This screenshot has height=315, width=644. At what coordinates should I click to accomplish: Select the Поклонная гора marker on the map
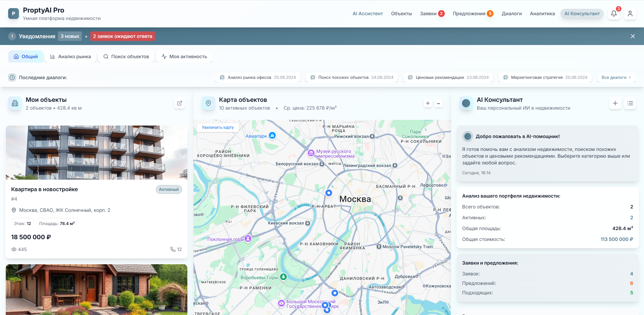tap(248, 239)
